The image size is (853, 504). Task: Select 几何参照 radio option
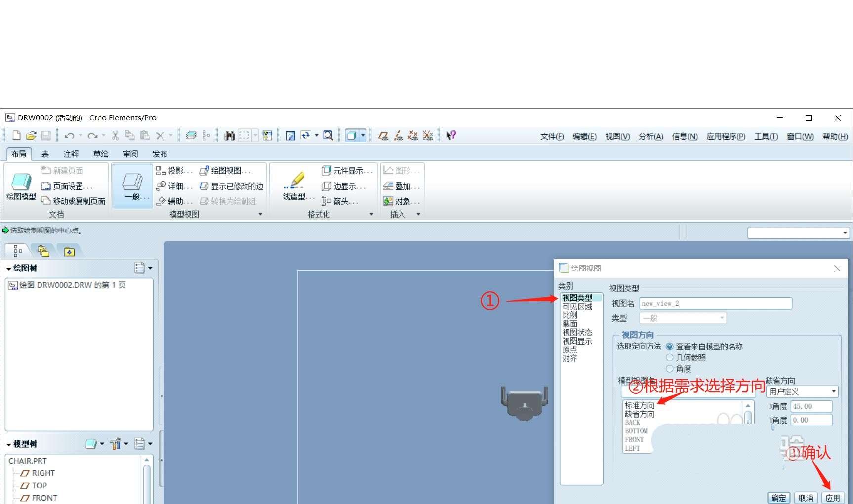pyautogui.click(x=670, y=357)
